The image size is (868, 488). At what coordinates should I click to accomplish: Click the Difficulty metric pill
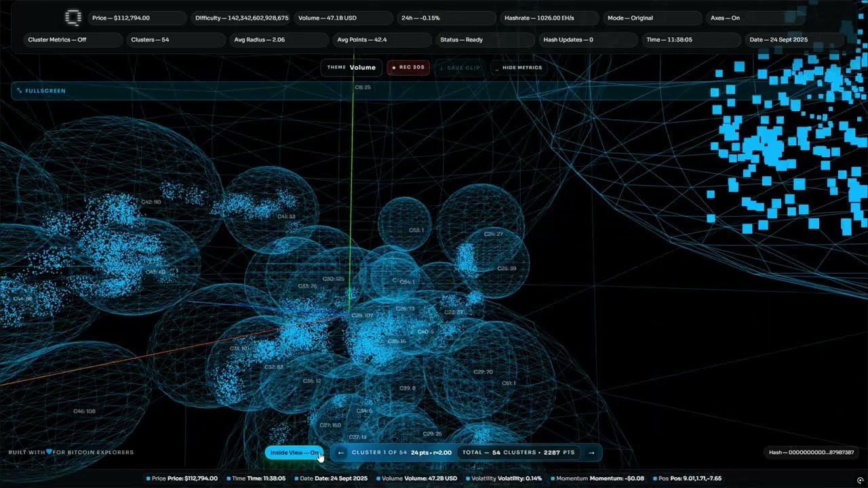click(x=241, y=18)
